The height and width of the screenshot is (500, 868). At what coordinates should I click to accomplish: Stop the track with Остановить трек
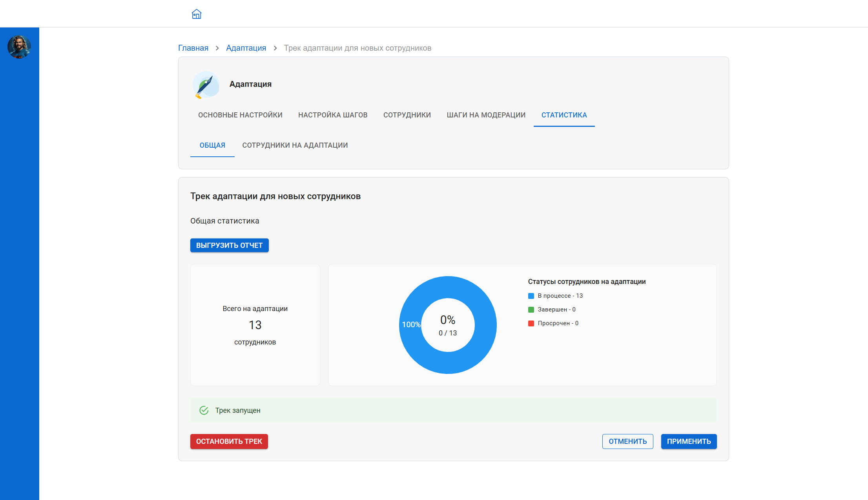coord(229,441)
